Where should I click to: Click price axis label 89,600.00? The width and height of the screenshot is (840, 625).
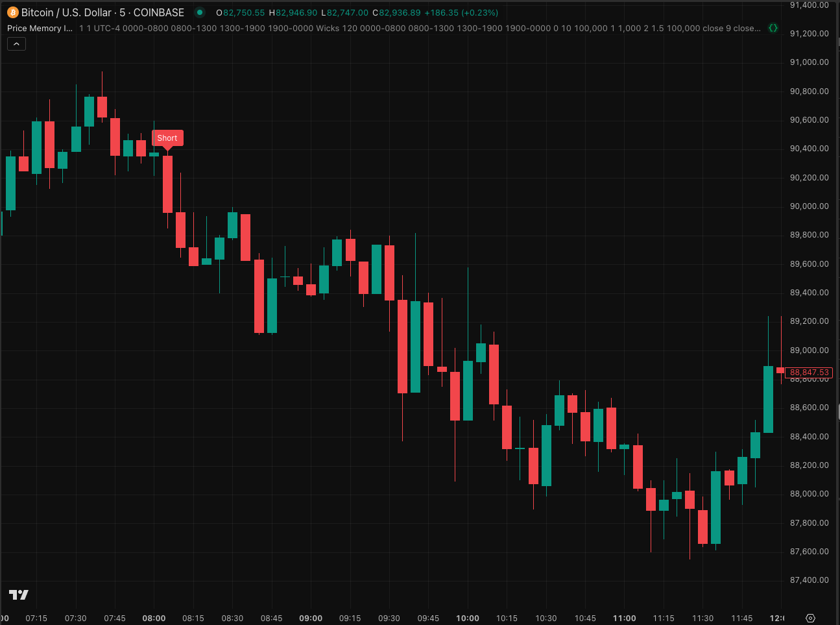click(809, 264)
